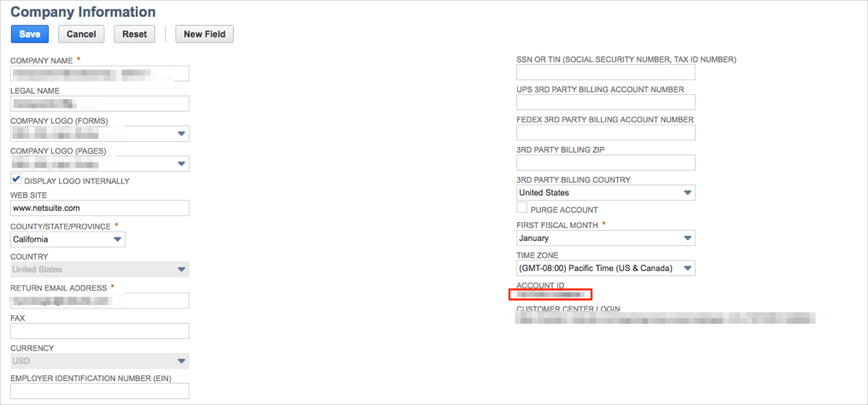Toggle Display Logo Internally checkbox
Viewport: 868px width, 405px height.
coord(16,179)
